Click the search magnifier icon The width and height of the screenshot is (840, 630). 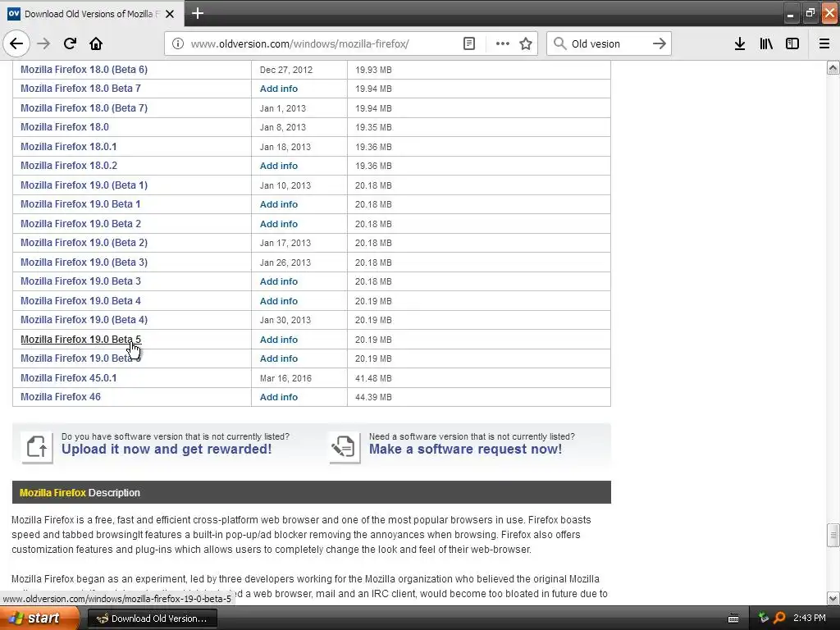tap(559, 43)
